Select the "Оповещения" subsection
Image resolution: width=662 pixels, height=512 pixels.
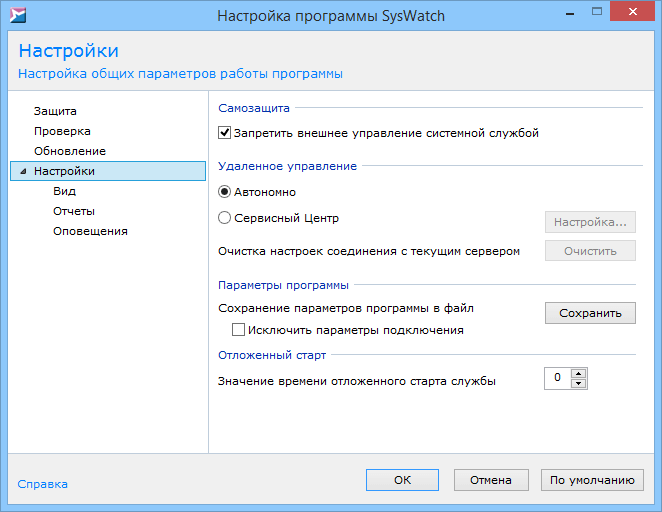click(x=90, y=231)
